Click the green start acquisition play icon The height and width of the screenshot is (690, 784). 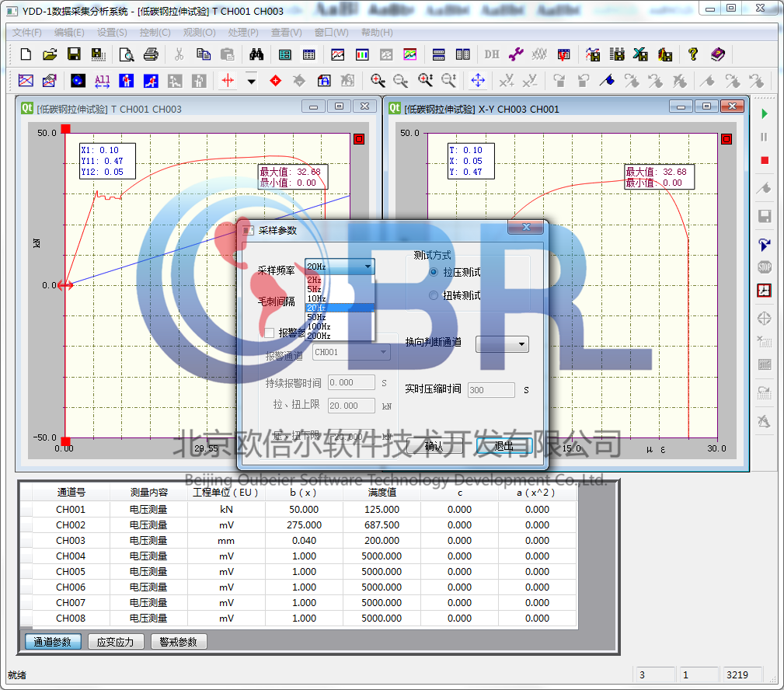pyautogui.click(x=765, y=114)
